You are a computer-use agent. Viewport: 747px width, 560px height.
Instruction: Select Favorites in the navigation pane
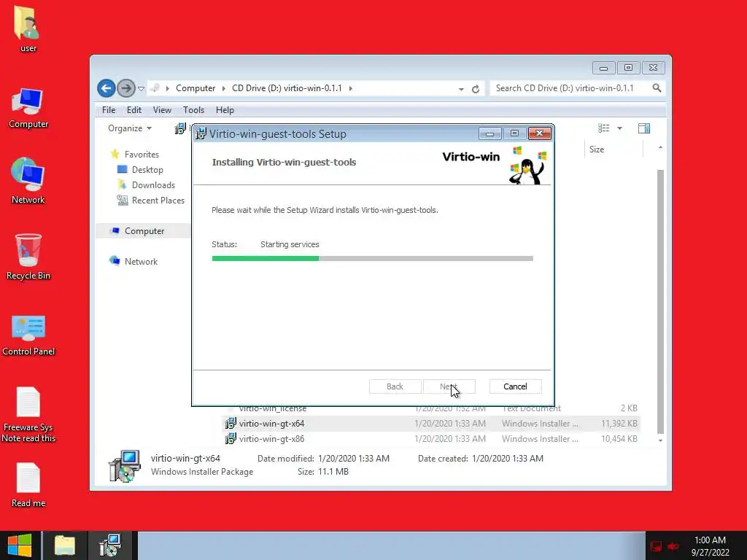click(142, 155)
